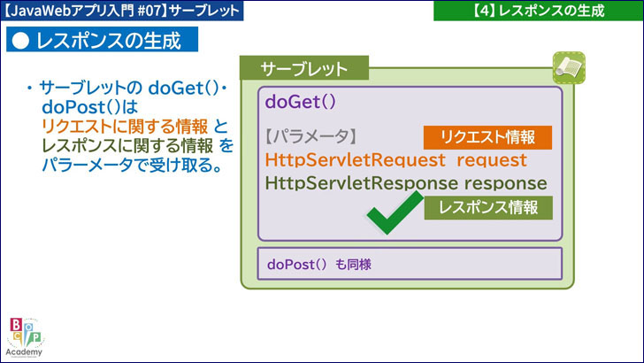Viewport: 644px width, 363px height.
Task: Click the BCP Academy logo
Action: (24, 336)
